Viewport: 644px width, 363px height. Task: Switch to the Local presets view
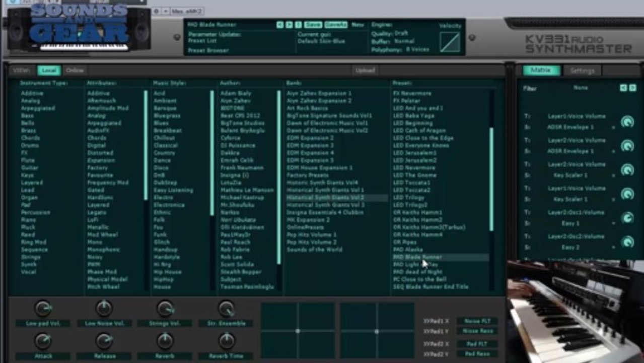(48, 71)
